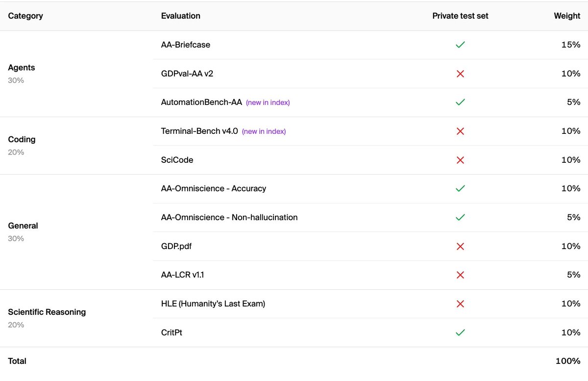Click the 10% weight for GDPval-AA v2
The width and height of the screenshot is (588, 381).
(571, 74)
